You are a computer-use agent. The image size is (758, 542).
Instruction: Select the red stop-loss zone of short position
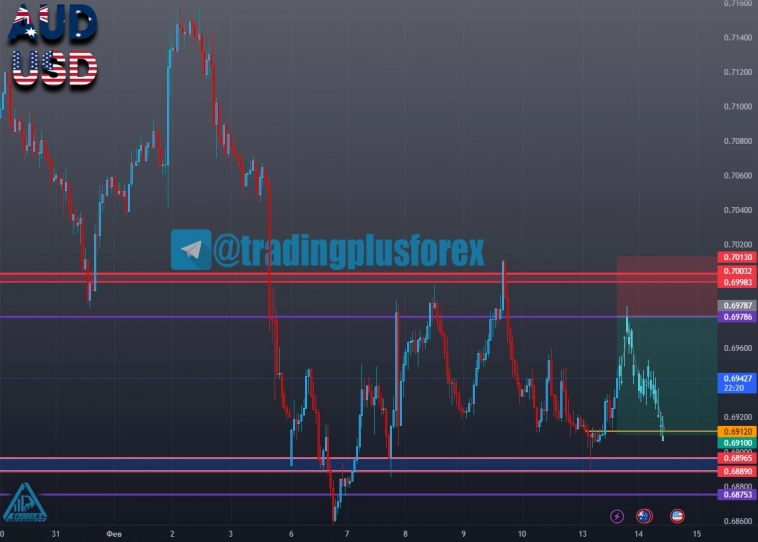[x=667, y=287]
